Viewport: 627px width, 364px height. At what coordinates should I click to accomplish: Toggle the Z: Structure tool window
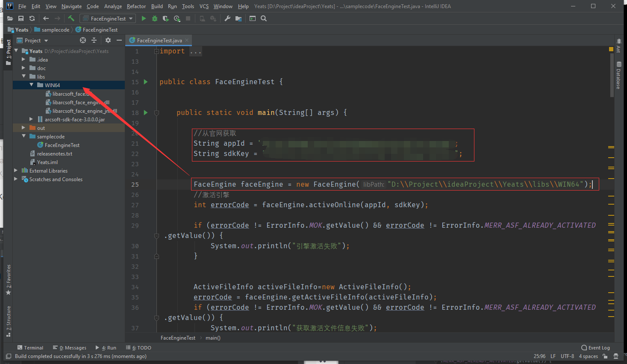8,321
